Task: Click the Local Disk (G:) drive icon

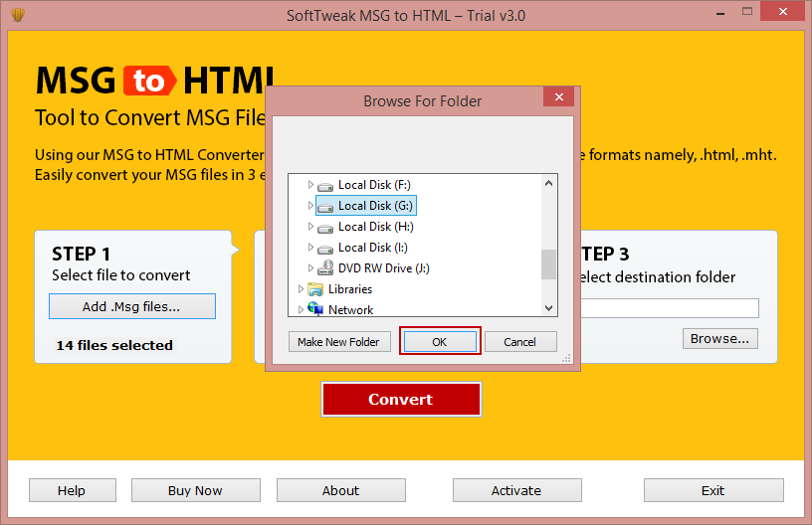Action: pyautogui.click(x=325, y=207)
